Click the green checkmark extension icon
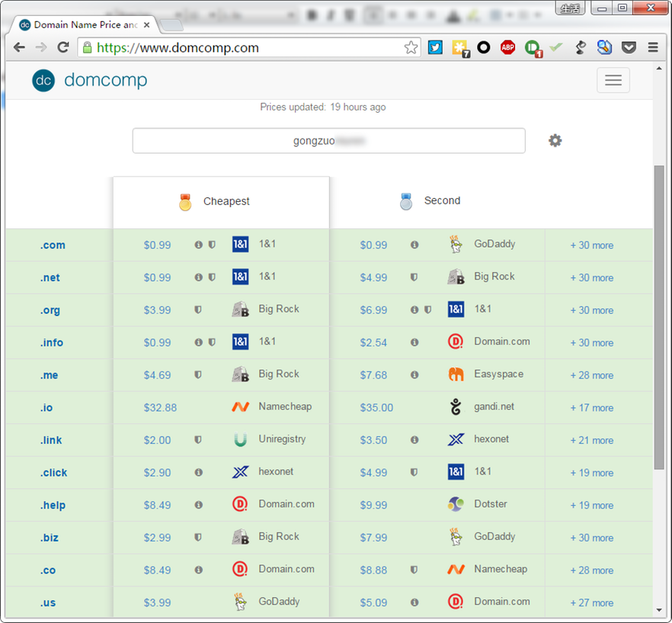 556,46
